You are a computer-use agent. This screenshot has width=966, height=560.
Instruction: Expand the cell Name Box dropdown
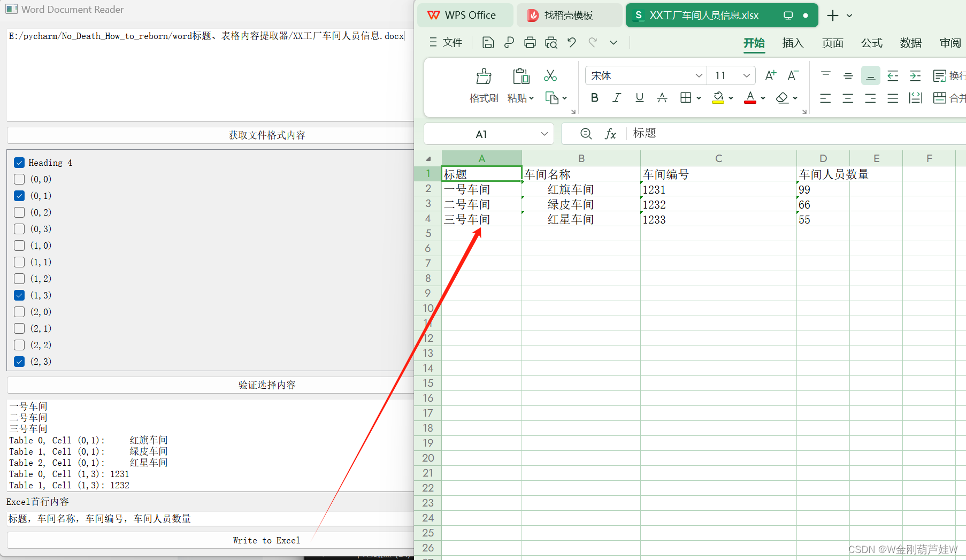click(x=544, y=134)
